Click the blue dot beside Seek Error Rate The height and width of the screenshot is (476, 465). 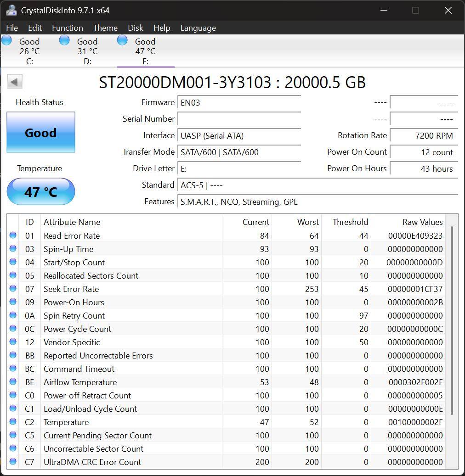[13, 289]
